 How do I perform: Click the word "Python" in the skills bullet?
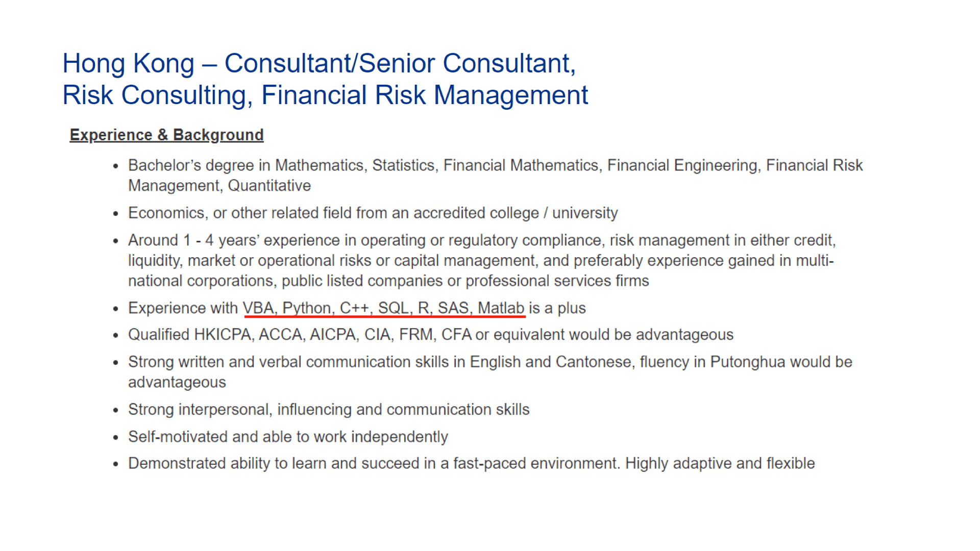click(x=307, y=308)
